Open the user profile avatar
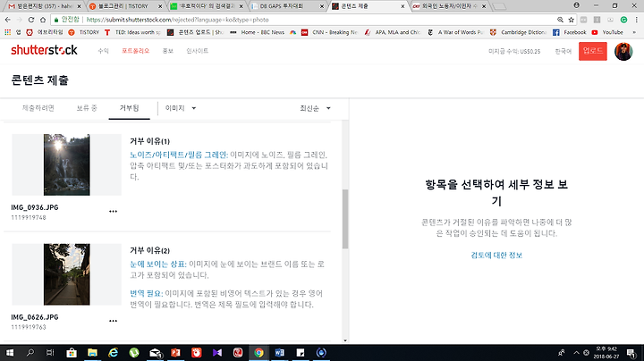The height and width of the screenshot is (361, 644). click(623, 52)
